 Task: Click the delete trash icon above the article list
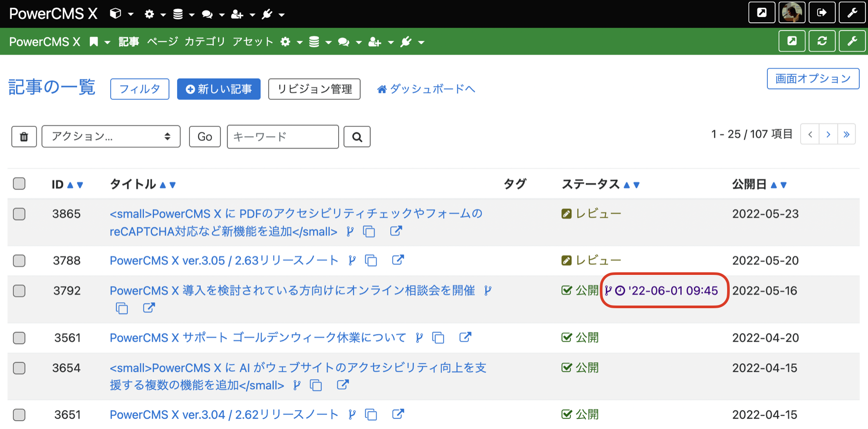click(x=24, y=136)
